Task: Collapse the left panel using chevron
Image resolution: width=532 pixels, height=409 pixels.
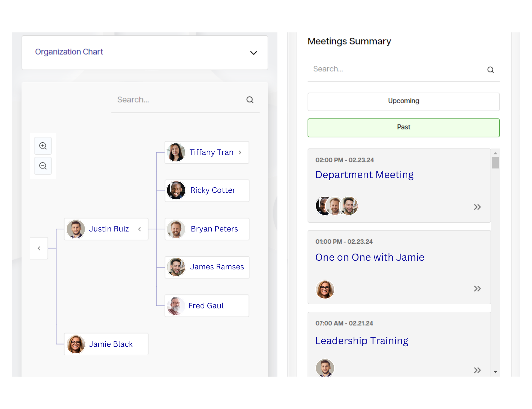Action: point(39,248)
